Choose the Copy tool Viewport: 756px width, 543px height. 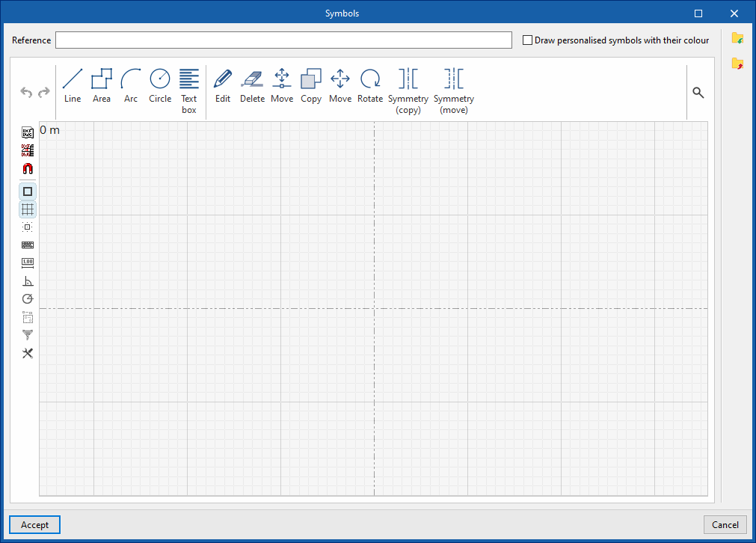(x=311, y=86)
